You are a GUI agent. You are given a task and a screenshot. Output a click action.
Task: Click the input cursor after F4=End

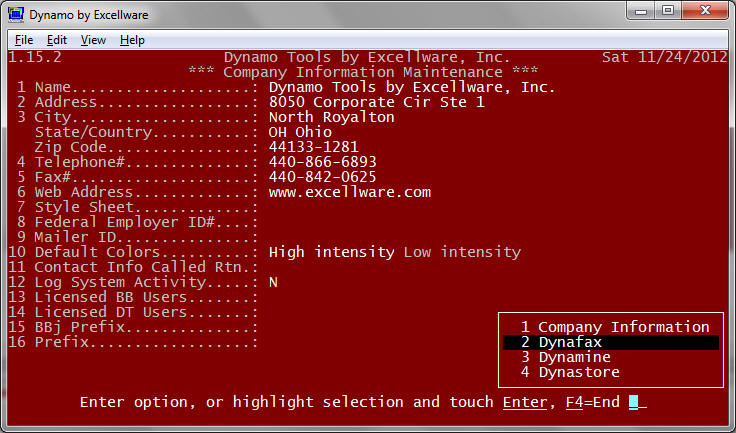[x=634, y=402]
